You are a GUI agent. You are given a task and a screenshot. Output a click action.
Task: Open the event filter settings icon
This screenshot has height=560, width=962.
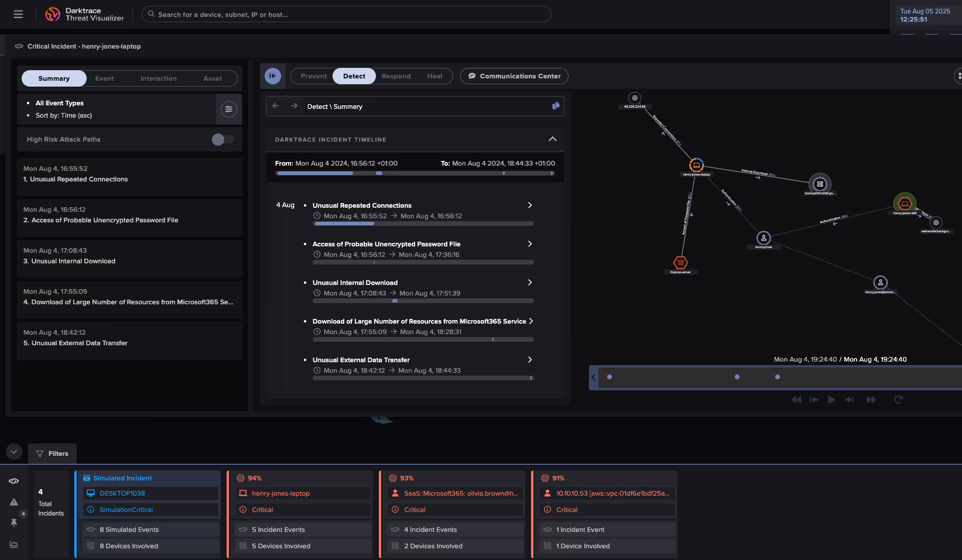pyautogui.click(x=229, y=109)
